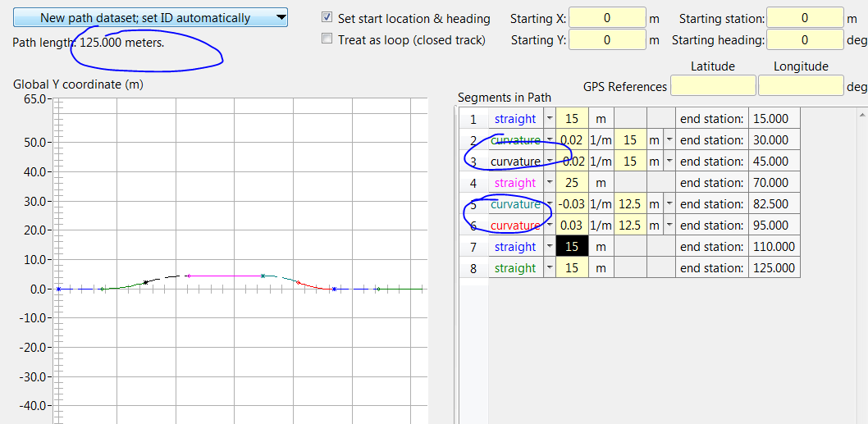Click the black segment marker on path plot
868x424 pixels.
145,282
